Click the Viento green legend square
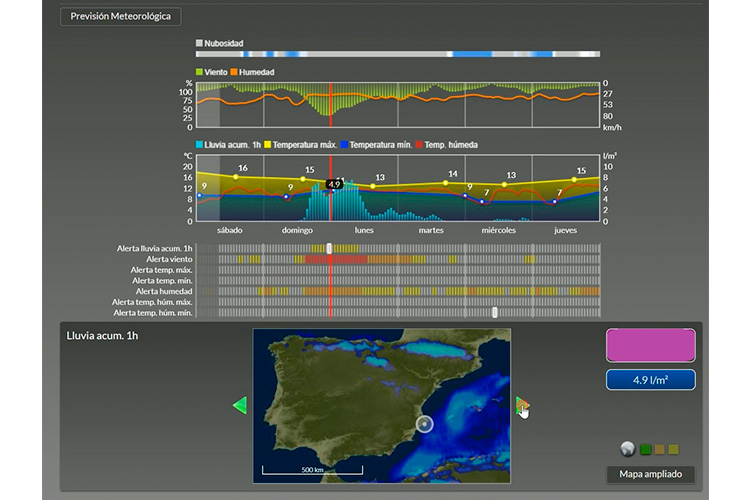750x500 pixels. click(x=200, y=72)
